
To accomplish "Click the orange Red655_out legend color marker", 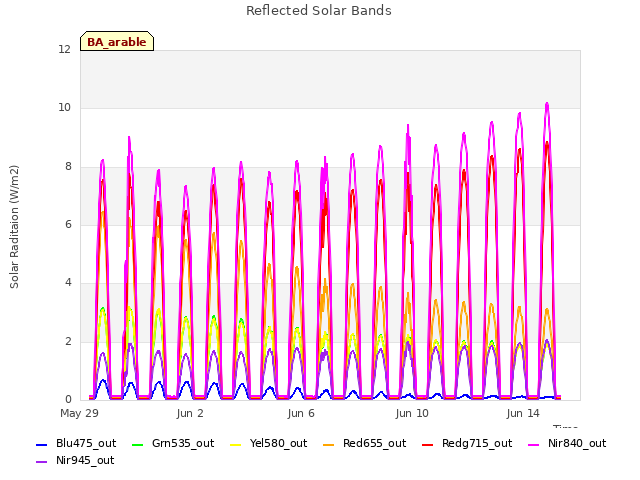I will [x=329, y=444].
